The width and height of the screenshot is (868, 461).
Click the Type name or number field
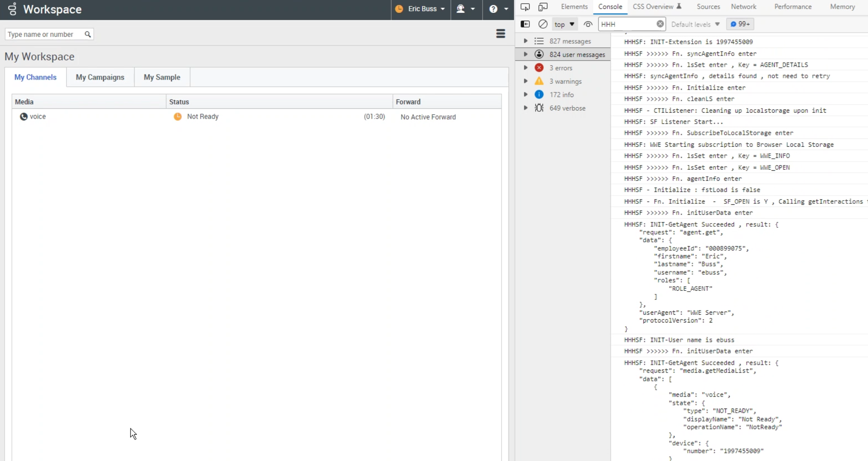point(44,35)
